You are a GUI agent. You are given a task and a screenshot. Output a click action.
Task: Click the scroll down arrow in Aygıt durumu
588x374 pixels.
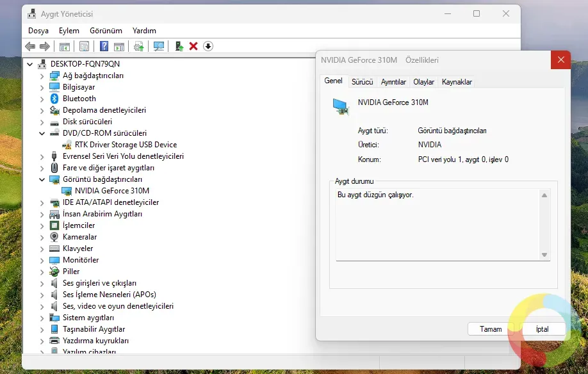pyautogui.click(x=544, y=255)
